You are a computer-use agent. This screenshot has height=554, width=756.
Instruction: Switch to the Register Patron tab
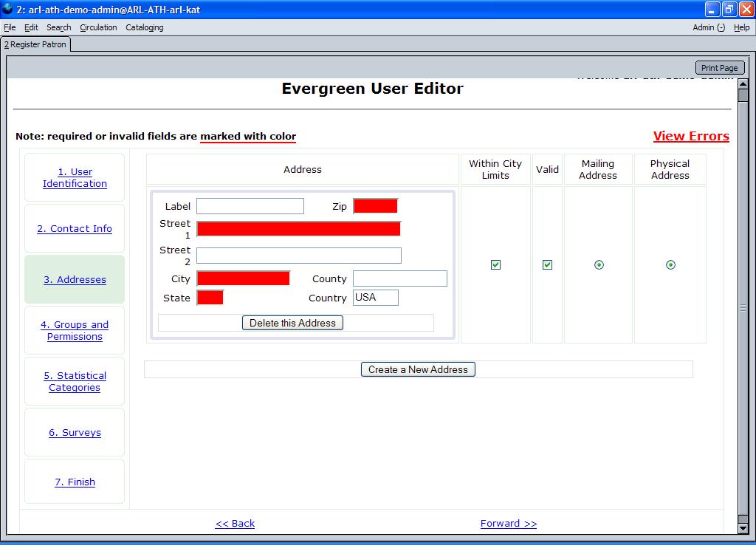coord(35,44)
